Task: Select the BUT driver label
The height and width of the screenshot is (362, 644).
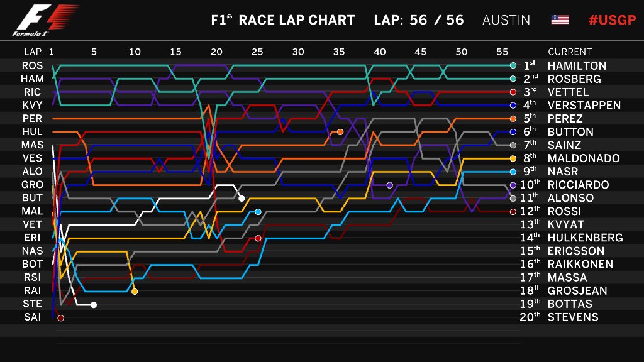Action: pos(33,197)
